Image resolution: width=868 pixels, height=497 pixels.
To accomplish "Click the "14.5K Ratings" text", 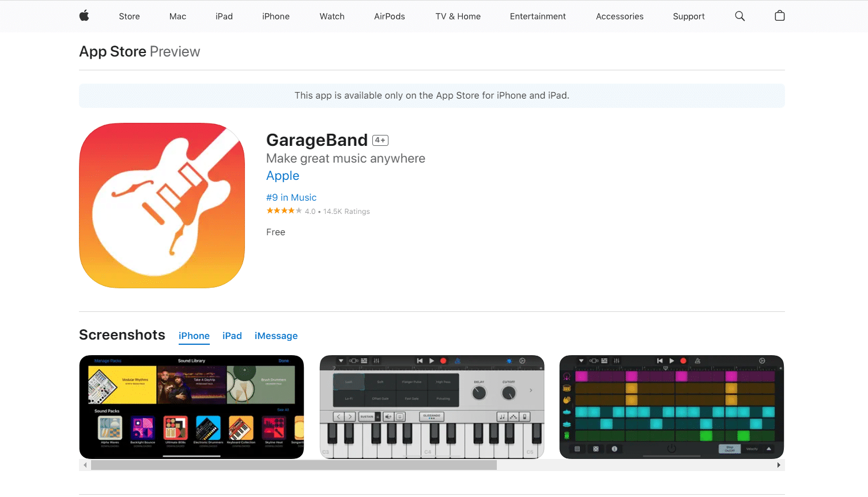I will [x=346, y=212].
